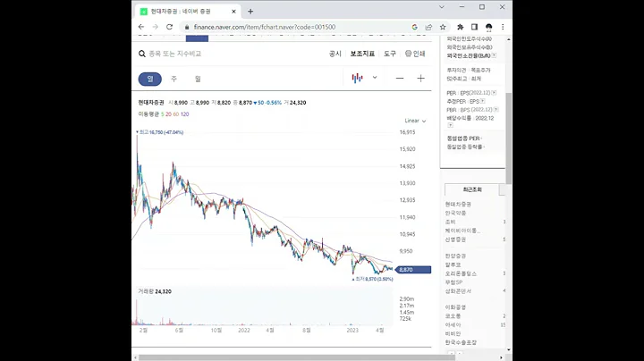Open 코오롱 in recent list
The image size is (644, 361).
pos(453,316)
